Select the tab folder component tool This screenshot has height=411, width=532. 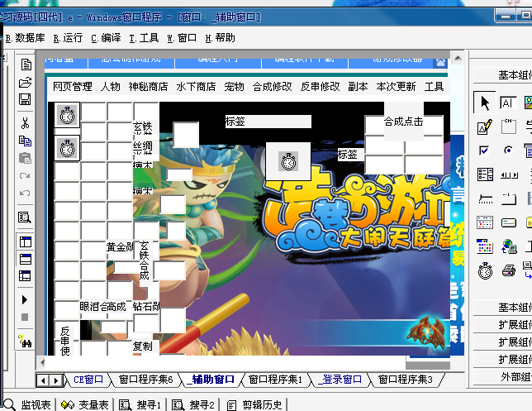coord(508,198)
